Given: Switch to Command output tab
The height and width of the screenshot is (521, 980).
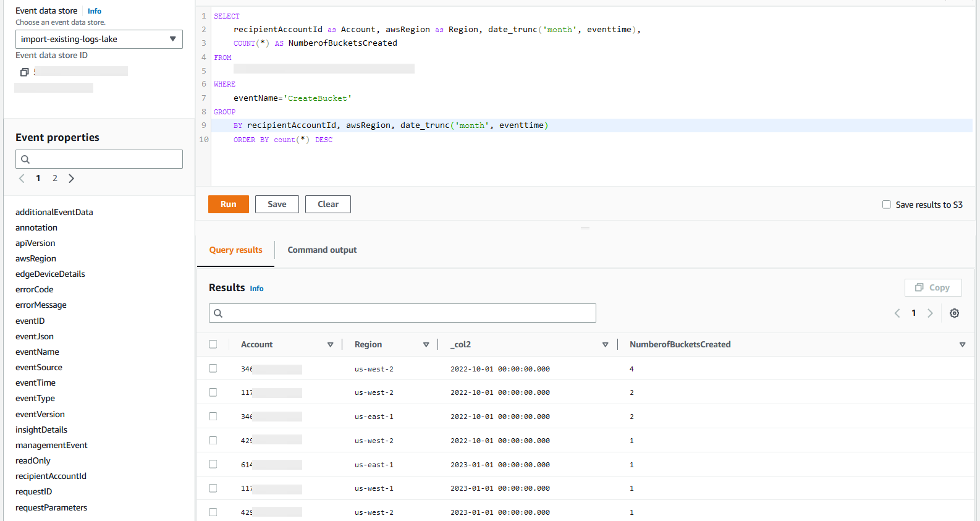Looking at the screenshot, I should click(322, 250).
